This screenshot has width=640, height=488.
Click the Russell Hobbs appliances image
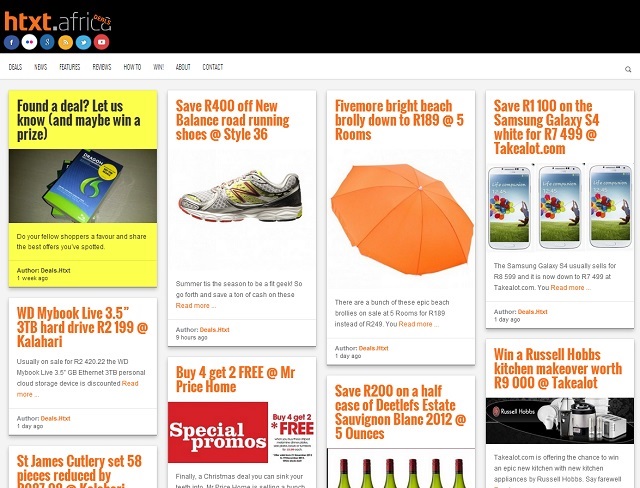560,421
